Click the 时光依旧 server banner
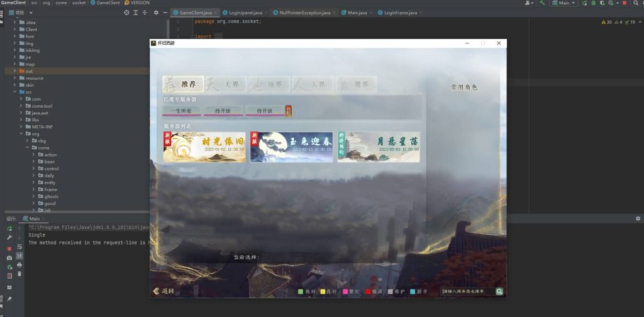Screen dimensions: 644x317 pyautogui.click(x=204, y=147)
